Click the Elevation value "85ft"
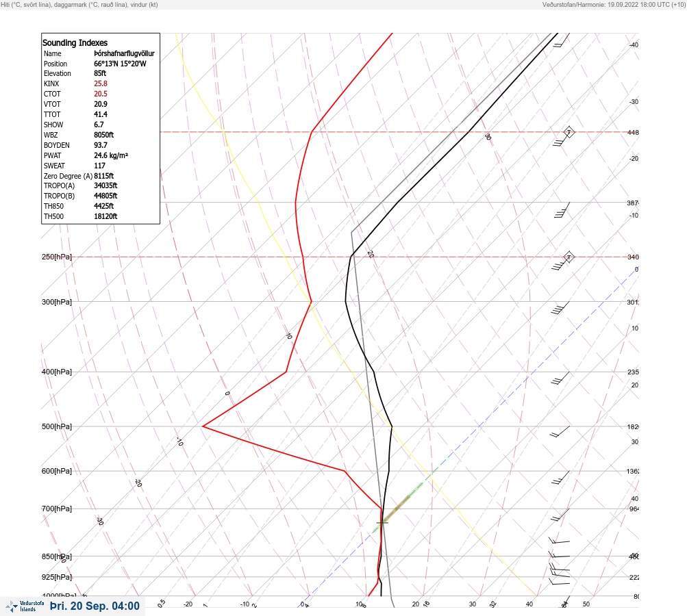The width and height of the screenshot is (687, 616). (x=100, y=73)
